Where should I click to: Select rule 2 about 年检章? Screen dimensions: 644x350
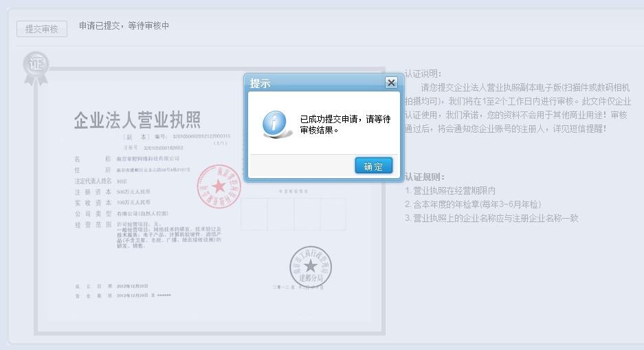[x=473, y=204]
